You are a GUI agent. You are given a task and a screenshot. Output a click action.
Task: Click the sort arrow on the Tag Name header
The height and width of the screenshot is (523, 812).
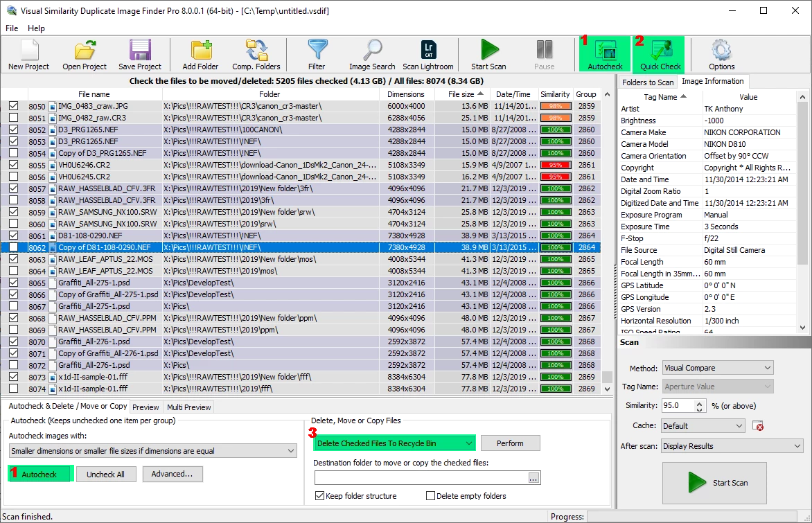[x=684, y=96]
